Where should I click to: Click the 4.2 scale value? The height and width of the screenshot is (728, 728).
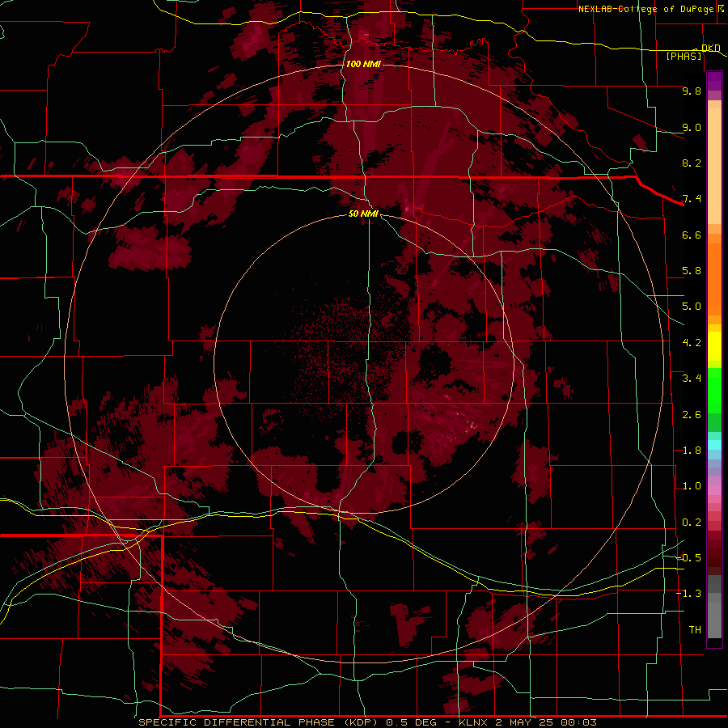692,343
